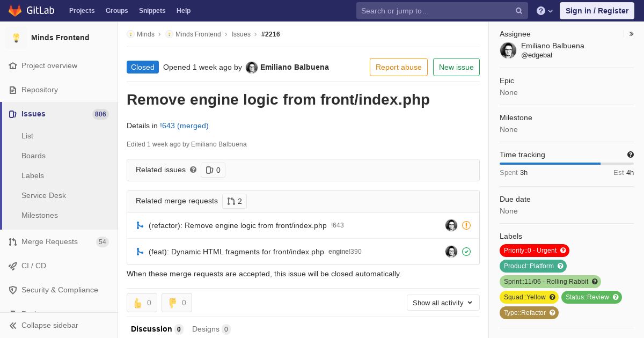Open the refactor merge request title link
Image resolution: width=644 pixels, height=338 pixels.
coord(238,225)
